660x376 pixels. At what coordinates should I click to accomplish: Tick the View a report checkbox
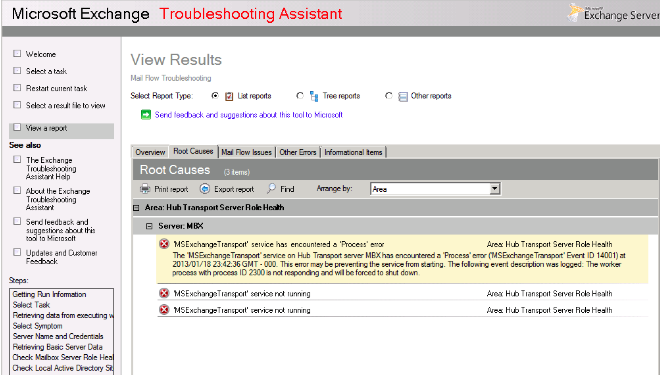17,127
